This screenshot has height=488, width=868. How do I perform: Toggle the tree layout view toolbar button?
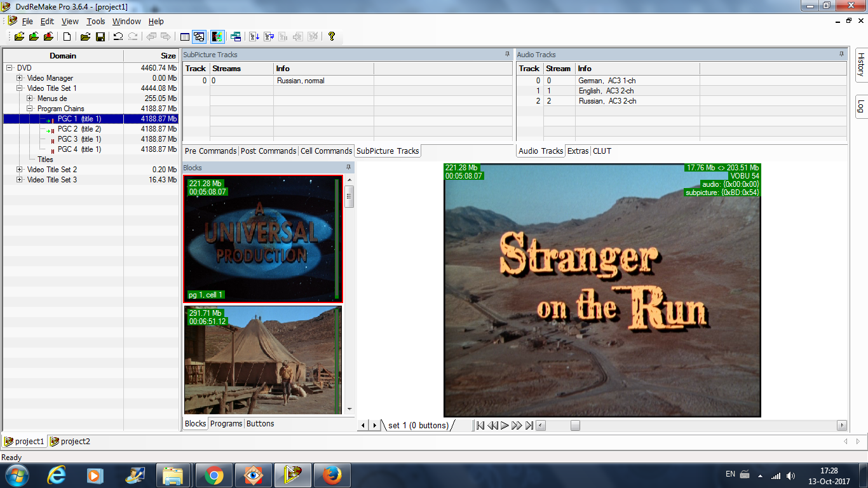click(x=199, y=37)
